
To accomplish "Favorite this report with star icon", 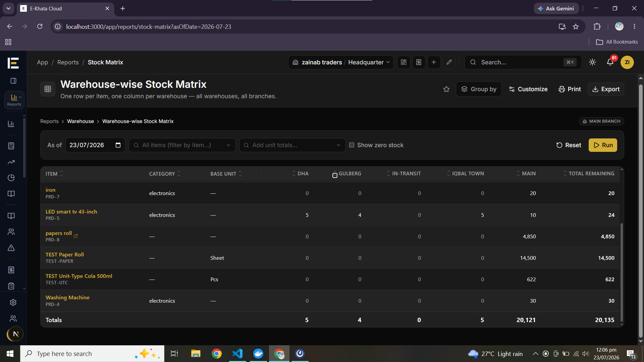I will point(446,89).
